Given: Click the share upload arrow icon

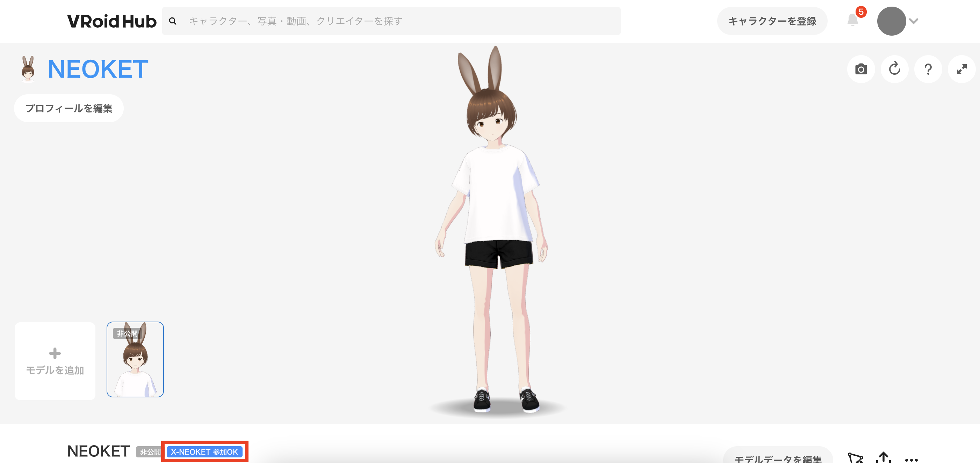Looking at the screenshot, I should click(884, 457).
